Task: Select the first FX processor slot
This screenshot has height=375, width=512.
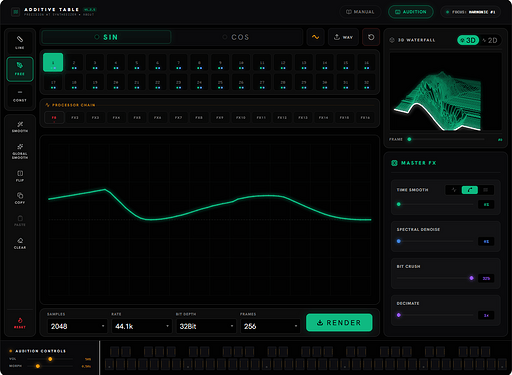Action: (x=54, y=118)
